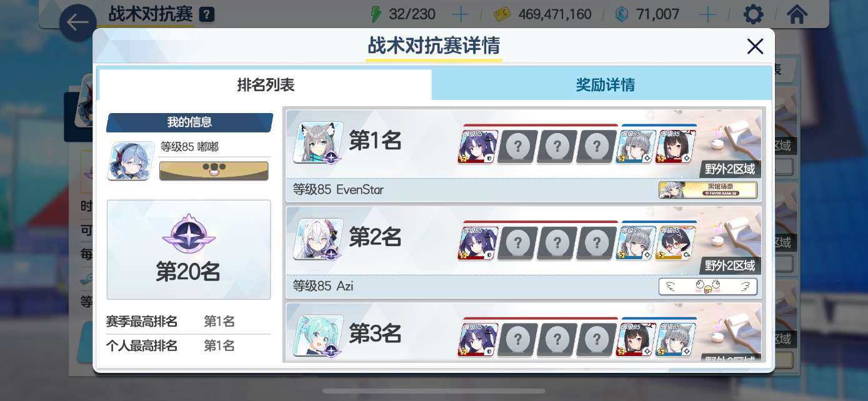Select the 排名列表 tab
This screenshot has height=401, width=868.
click(x=266, y=85)
